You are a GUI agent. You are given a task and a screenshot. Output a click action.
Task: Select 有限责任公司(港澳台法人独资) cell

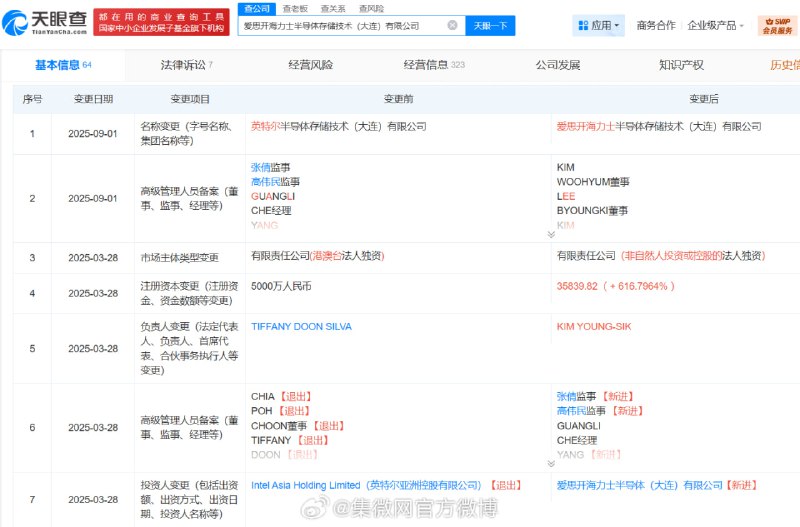[x=317, y=256]
